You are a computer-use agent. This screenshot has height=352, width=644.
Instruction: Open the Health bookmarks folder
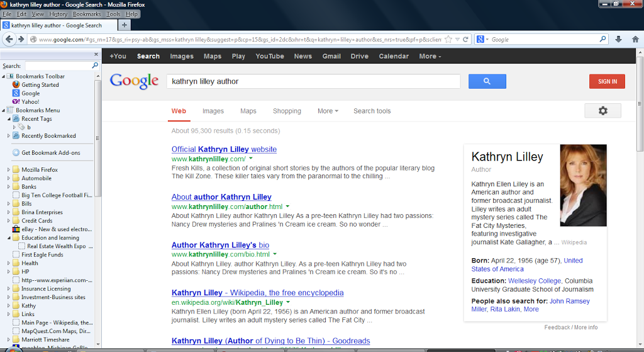tap(30, 263)
